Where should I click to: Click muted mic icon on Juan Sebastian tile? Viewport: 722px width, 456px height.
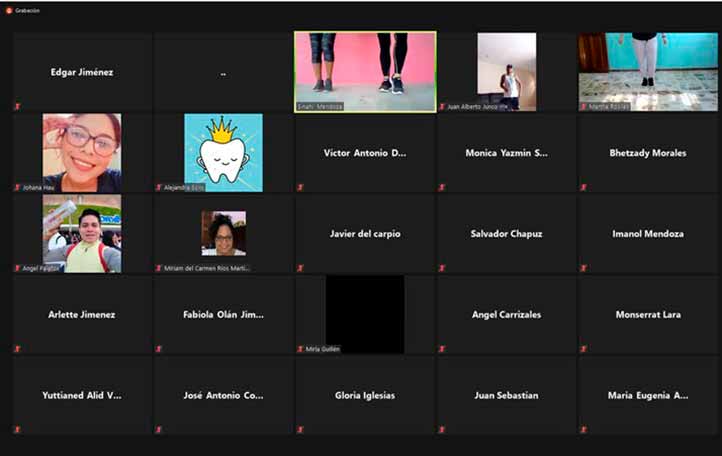(x=442, y=430)
